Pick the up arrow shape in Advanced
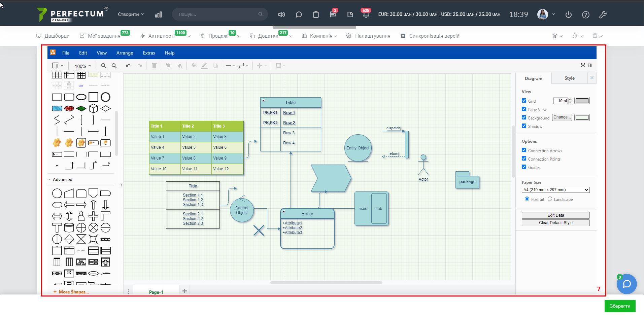 click(93, 205)
